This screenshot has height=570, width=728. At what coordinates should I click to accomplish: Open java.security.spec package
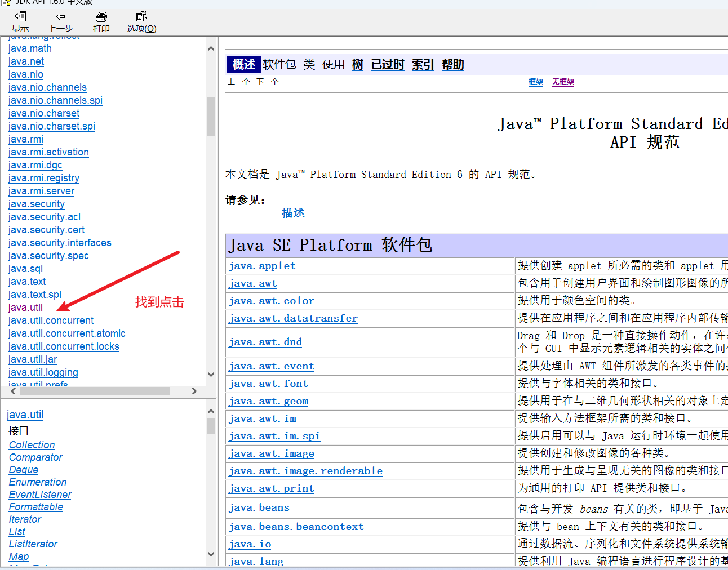48,256
